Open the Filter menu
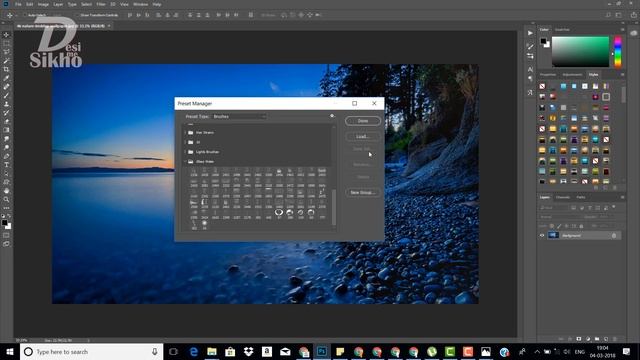640x360 pixels. click(x=101, y=4)
